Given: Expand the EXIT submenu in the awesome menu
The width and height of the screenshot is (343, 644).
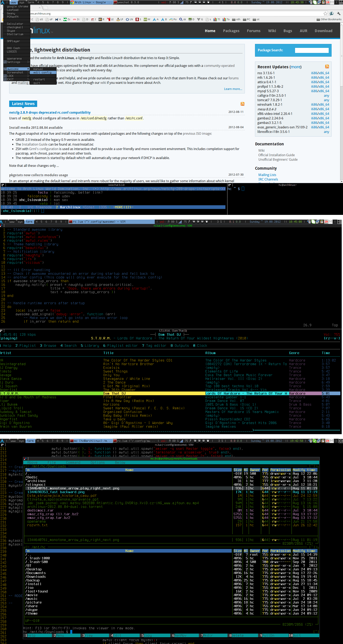Looking at the screenshot, I should click(x=17, y=80).
